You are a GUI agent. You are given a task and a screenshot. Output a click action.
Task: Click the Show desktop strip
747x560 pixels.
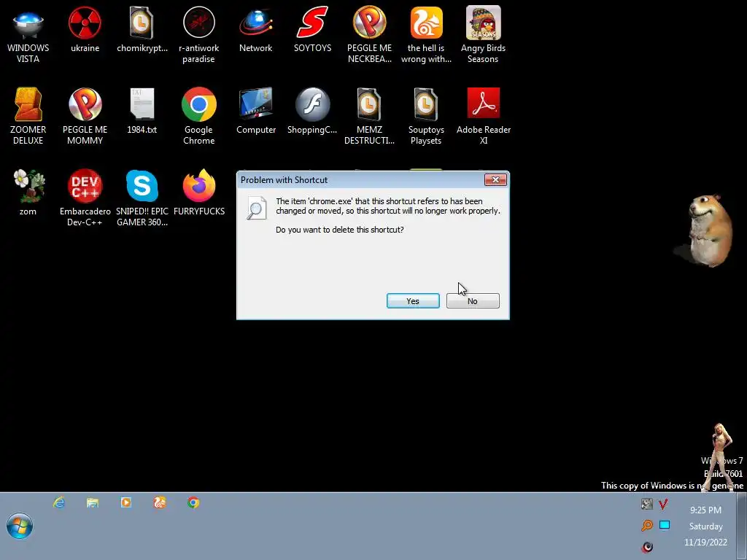click(741, 526)
